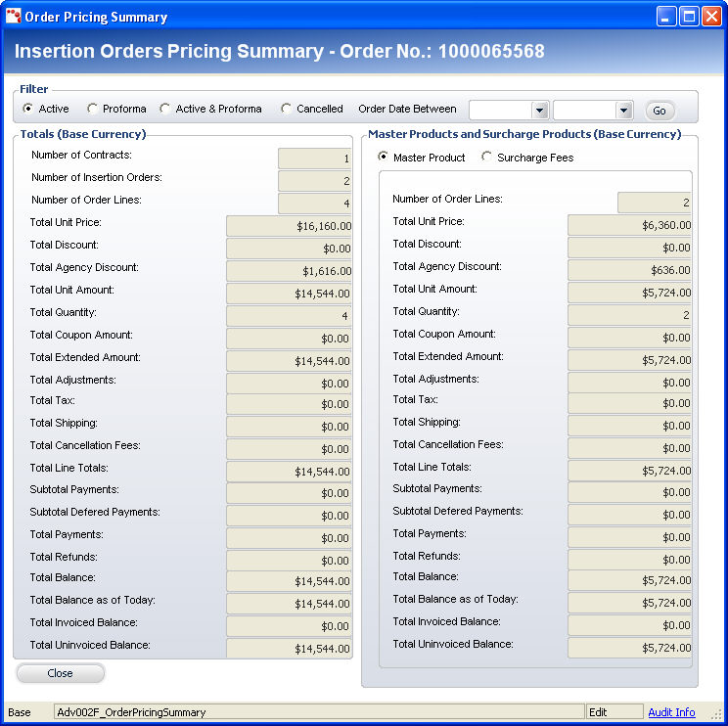728x726 pixels.
Task: Click the Totals Total Agency Discount $1,616.00 field
Action: [289, 271]
